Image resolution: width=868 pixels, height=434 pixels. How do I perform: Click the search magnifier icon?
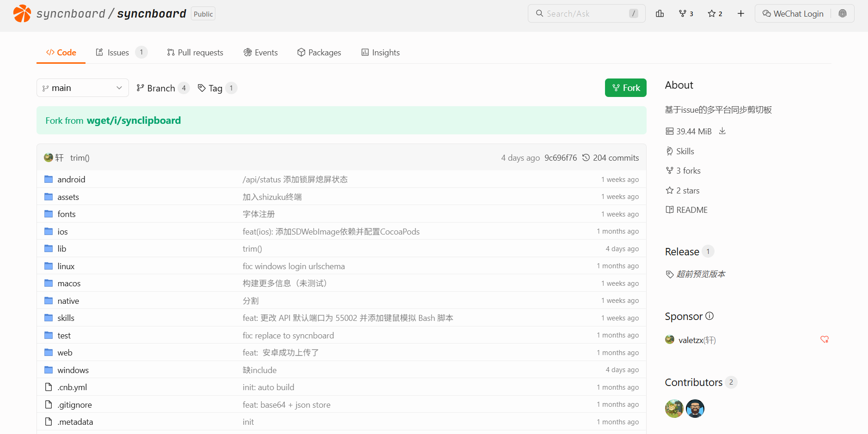(x=539, y=13)
